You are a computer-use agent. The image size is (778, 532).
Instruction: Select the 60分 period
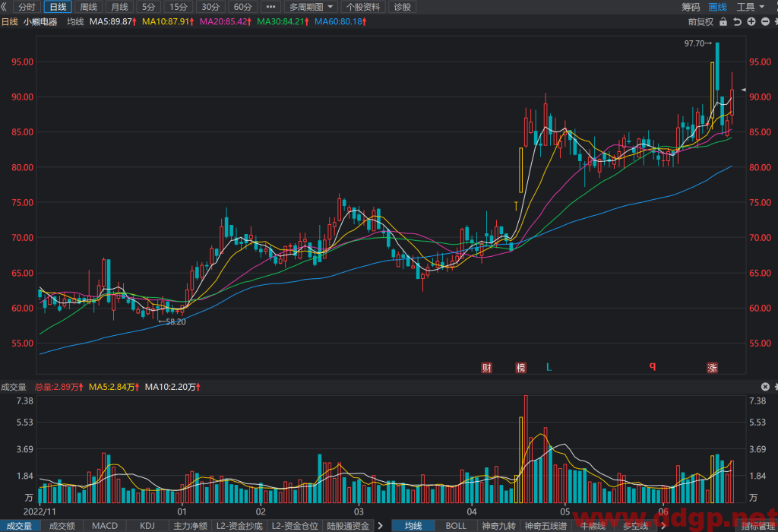[x=242, y=7]
